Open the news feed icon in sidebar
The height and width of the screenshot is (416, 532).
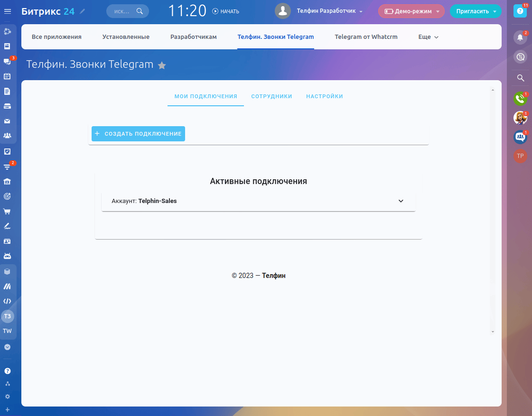7,46
